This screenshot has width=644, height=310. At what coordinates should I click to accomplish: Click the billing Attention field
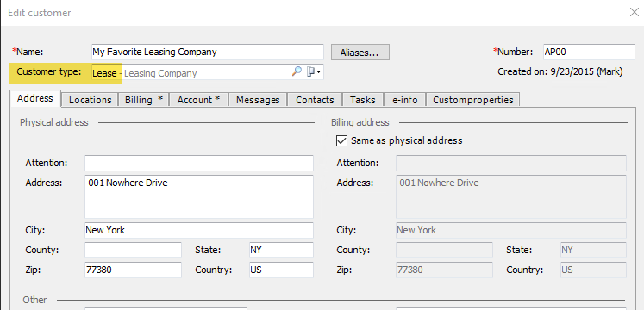click(511, 163)
